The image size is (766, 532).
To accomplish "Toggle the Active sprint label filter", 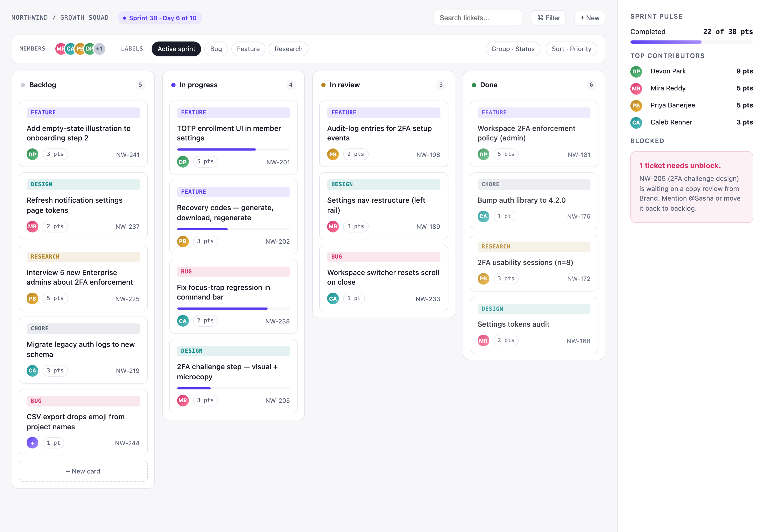I will pyautogui.click(x=176, y=49).
